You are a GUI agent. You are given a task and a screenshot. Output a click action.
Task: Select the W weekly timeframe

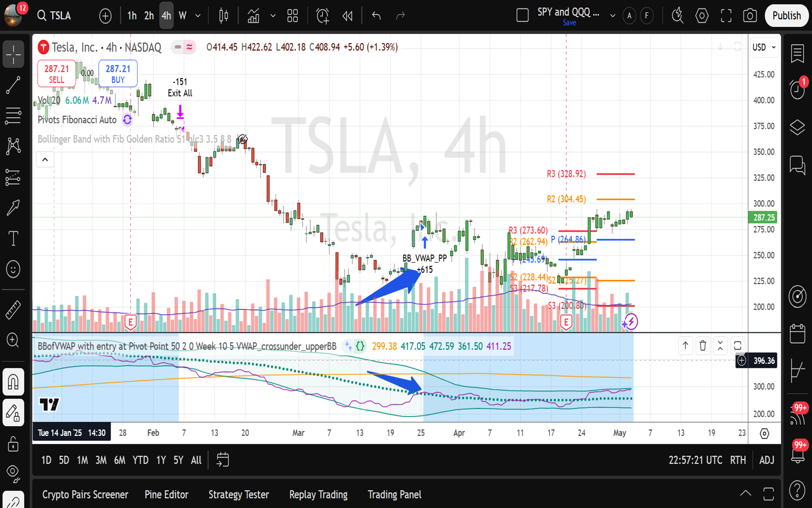click(183, 16)
